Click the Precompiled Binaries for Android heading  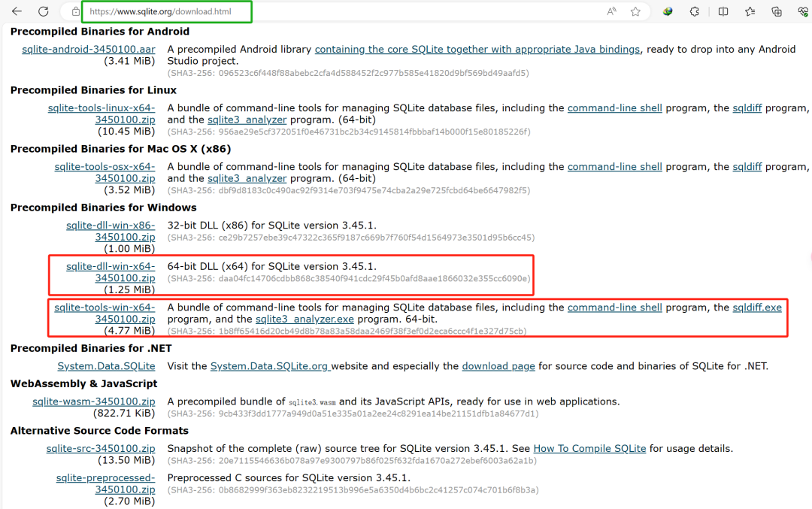coord(100,32)
